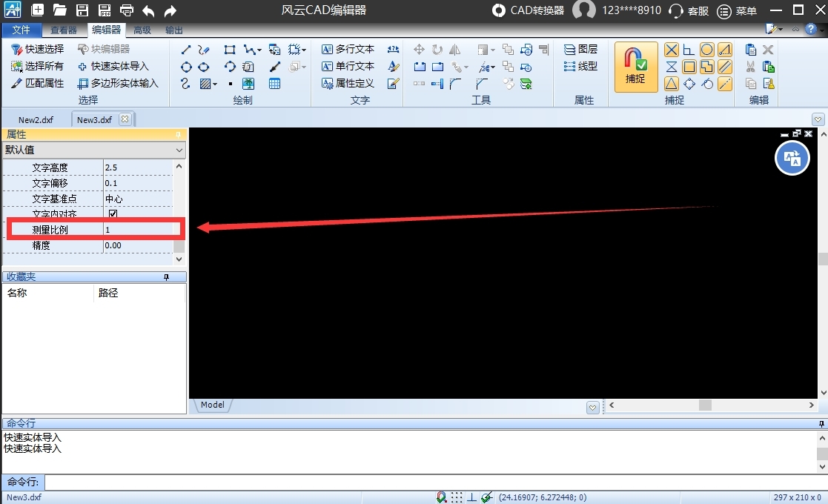Click the floating translate button on canvas
Image resolution: width=828 pixels, height=504 pixels.
pos(792,158)
